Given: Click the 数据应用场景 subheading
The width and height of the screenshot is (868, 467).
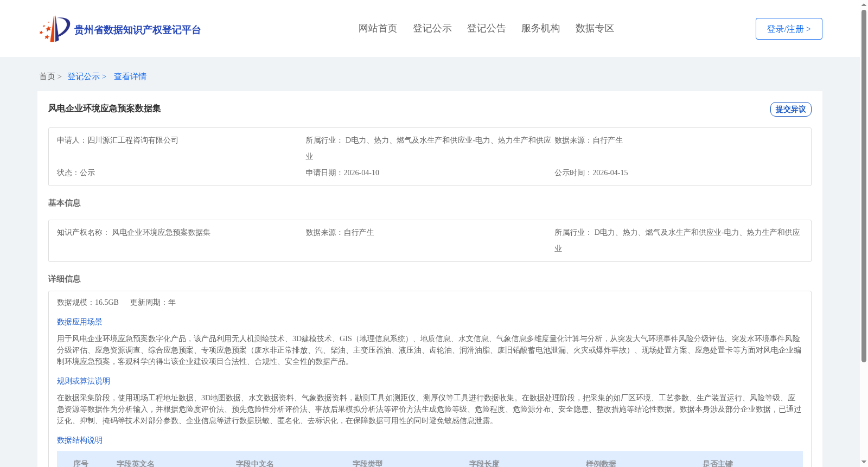Looking at the screenshot, I should coord(80,322).
